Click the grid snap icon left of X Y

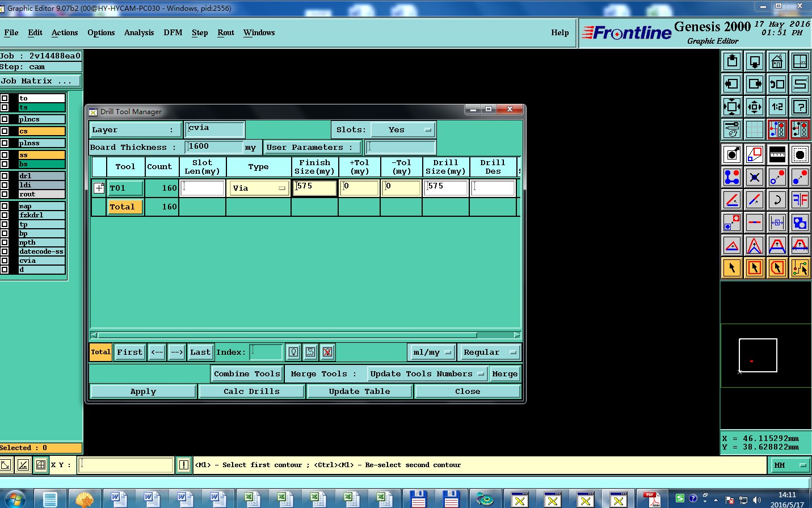coord(41,465)
